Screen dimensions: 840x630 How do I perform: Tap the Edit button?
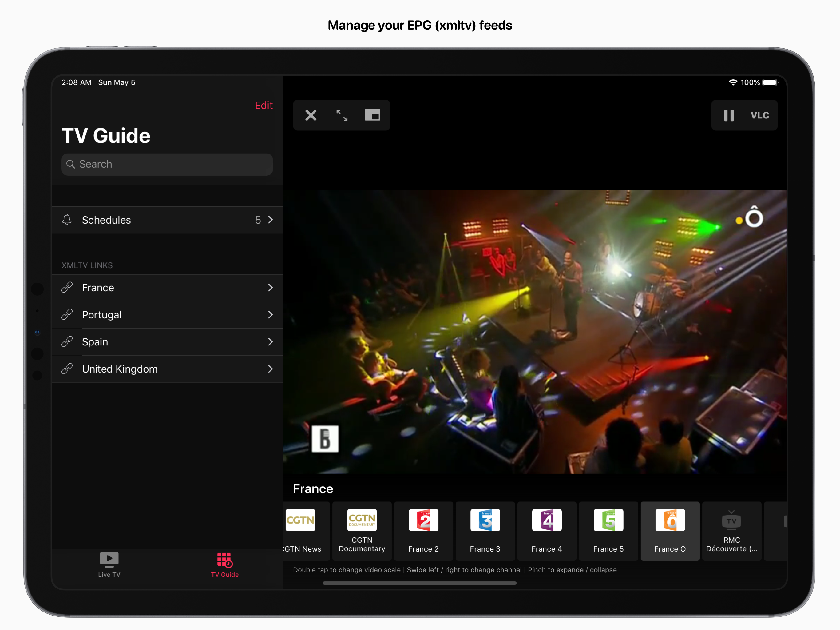click(x=263, y=105)
